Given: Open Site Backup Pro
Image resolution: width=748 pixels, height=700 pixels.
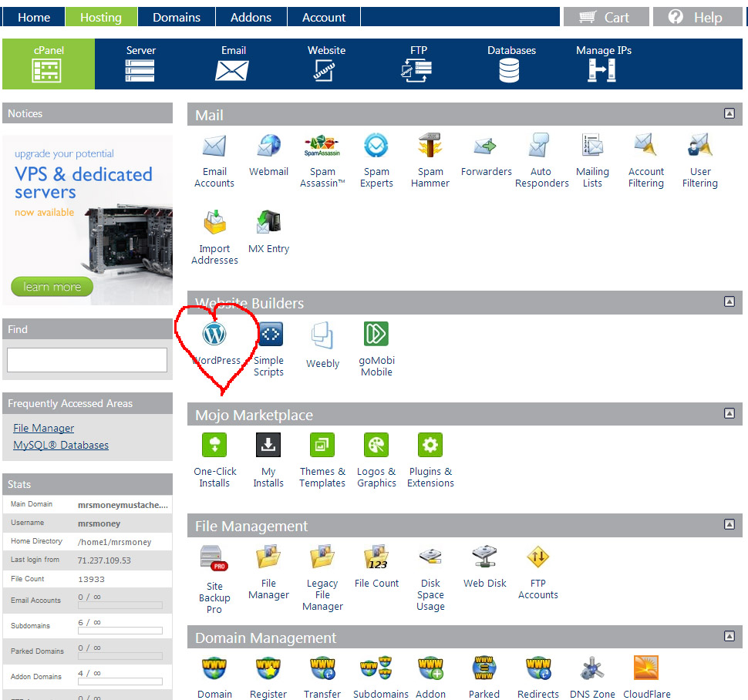Looking at the screenshot, I should 214,557.
